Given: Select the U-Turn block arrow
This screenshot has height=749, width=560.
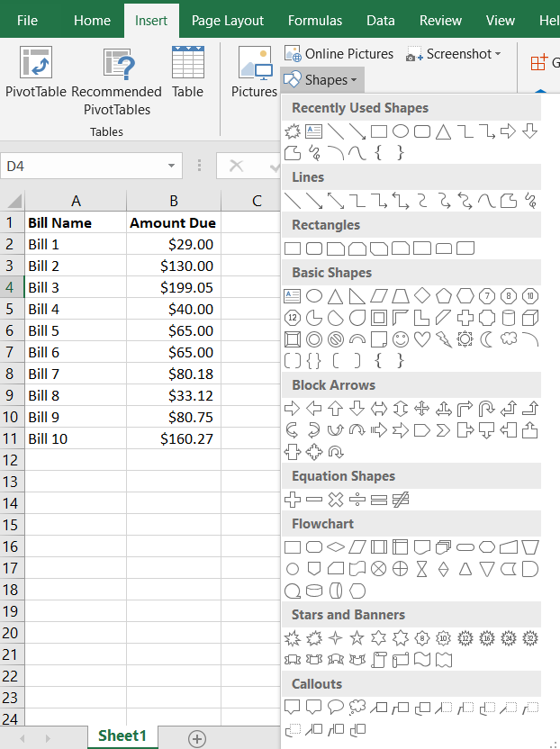Looking at the screenshot, I should tap(487, 408).
